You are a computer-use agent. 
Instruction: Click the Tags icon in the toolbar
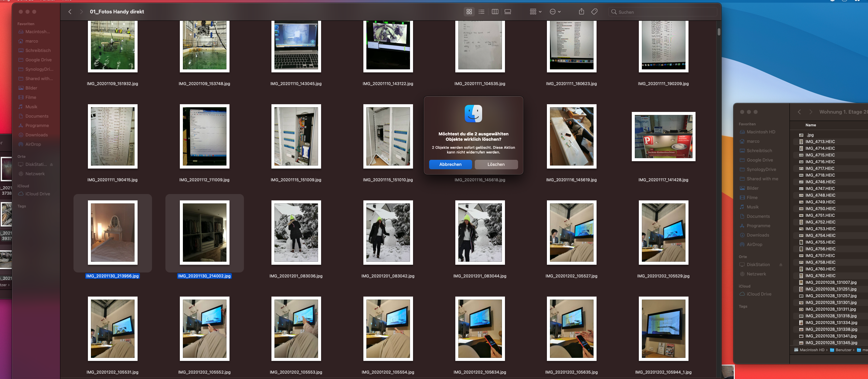(594, 11)
